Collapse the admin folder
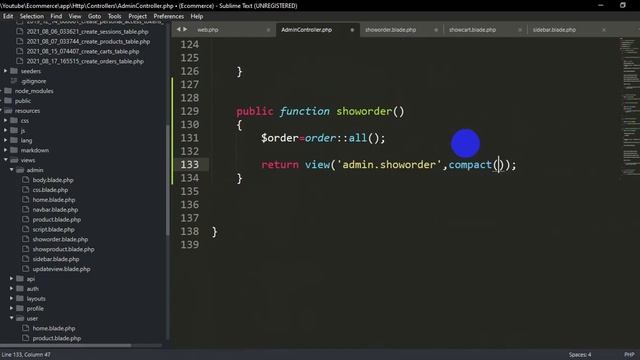This screenshot has width=640, height=360. pyautogui.click(x=12, y=170)
